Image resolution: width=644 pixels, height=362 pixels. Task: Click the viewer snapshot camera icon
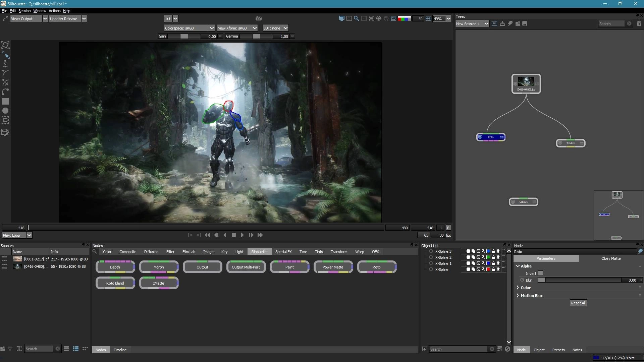point(258,18)
